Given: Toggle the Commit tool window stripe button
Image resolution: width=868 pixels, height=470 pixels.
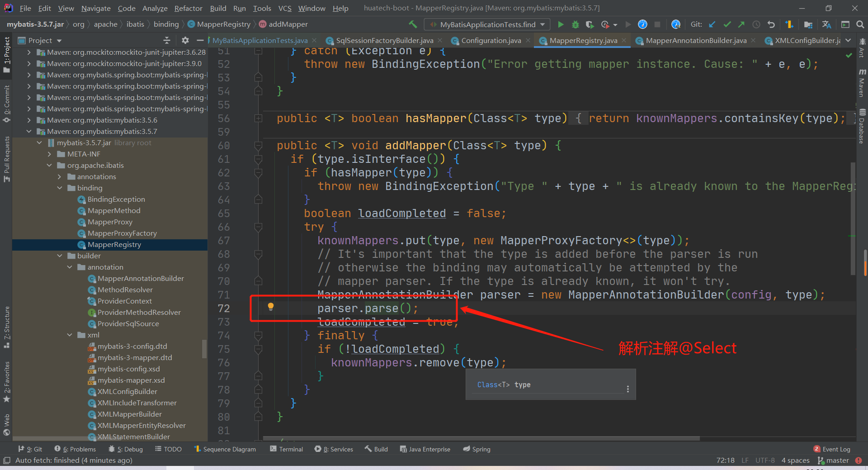Looking at the screenshot, I should pyautogui.click(x=6, y=104).
